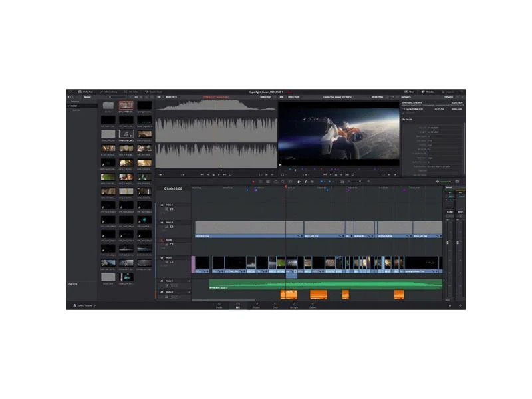Toggle auto select on Video 4 track
Screen dimensions: 532x399
coord(167,209)
